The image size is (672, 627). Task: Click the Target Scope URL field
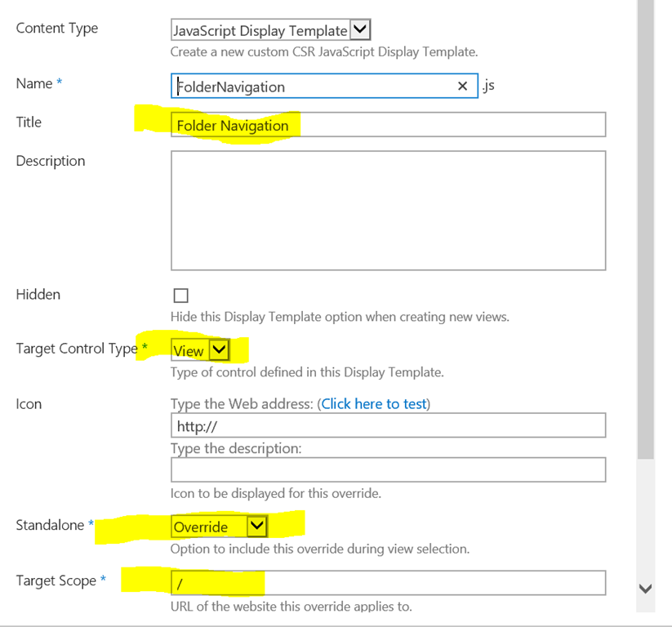388,583
